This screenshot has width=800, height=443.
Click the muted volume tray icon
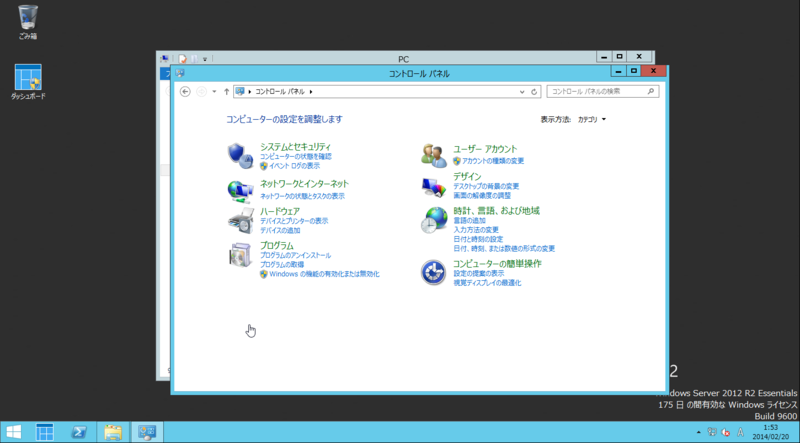coord(726,432)
